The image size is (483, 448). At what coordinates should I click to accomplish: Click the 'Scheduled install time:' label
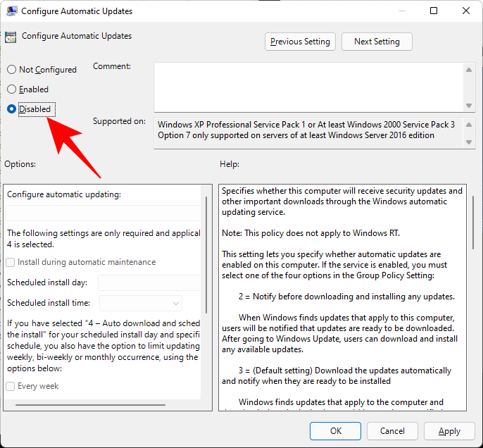(x=49, y=303)
